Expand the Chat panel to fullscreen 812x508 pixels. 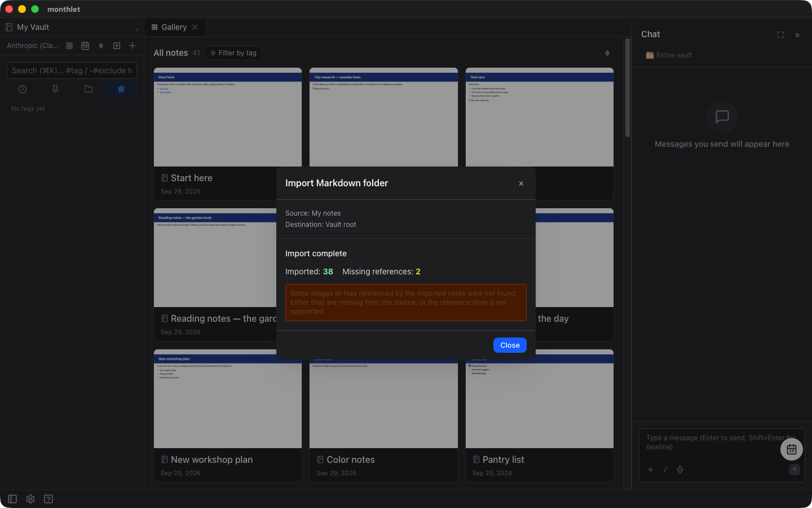(x=780, y=35)
